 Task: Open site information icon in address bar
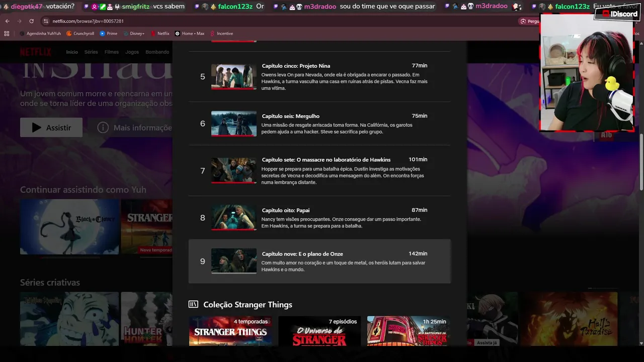click(x=46, y=21)
